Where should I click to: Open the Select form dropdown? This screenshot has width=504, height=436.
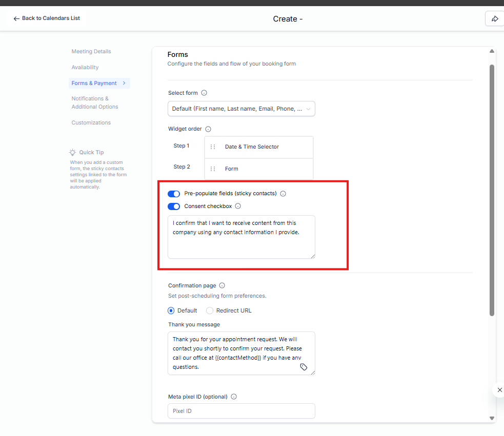pos(241,109)
